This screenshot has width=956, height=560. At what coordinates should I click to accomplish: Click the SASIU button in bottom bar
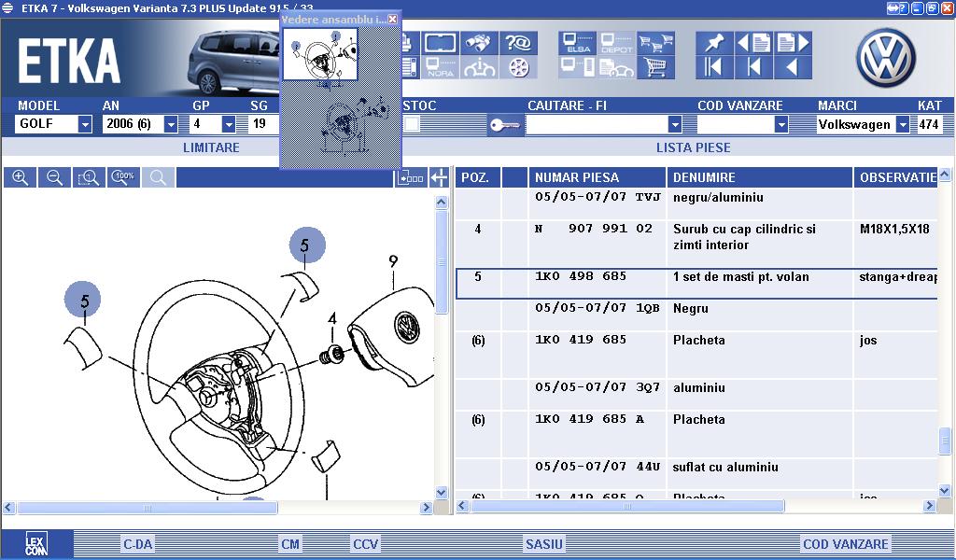tap(544, 544)
